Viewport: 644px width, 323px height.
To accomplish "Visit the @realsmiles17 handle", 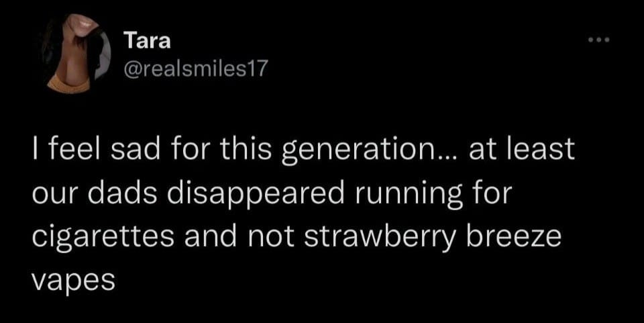I will (196, 69).
